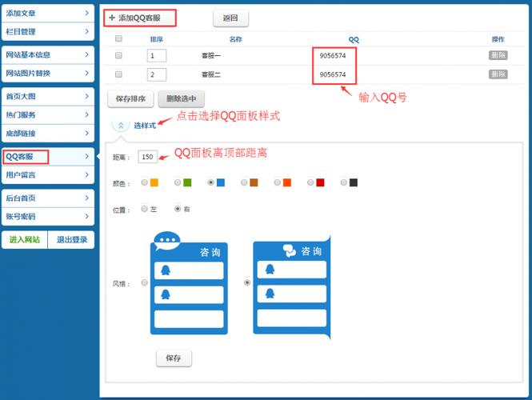This screenshot has width=532, height=400.
Task: Select the second 风格 style radio button
Action: pyautogui.click(x=247, y=282)
